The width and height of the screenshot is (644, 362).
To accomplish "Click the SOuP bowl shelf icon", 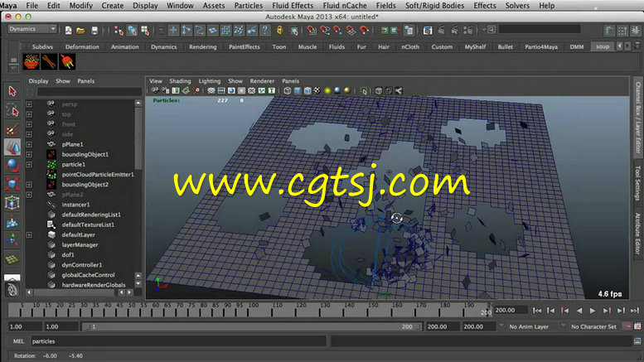I will coord(31,62).
